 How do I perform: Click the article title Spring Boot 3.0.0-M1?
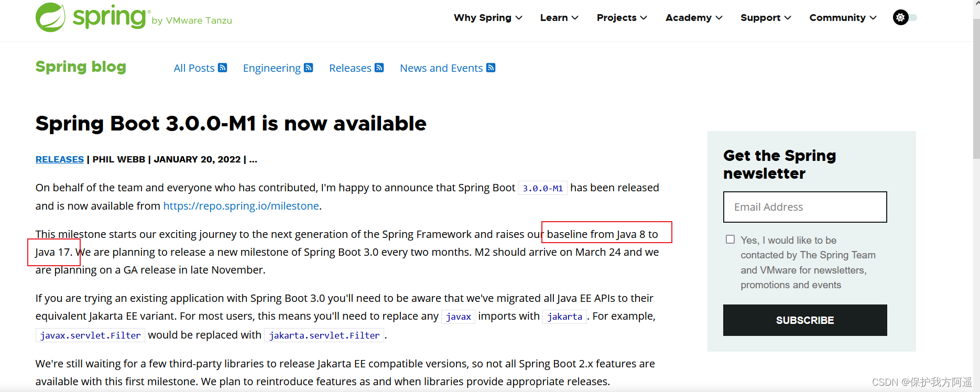point(231,124)
